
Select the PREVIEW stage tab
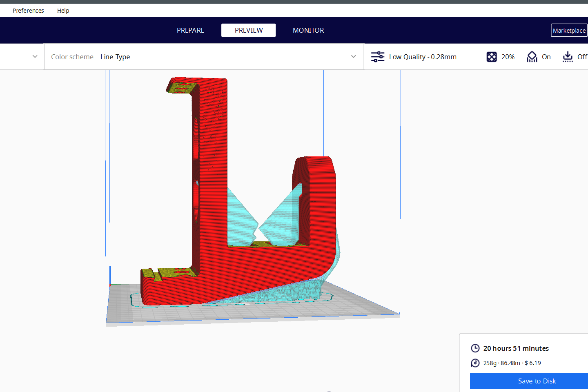coord(249,30)
